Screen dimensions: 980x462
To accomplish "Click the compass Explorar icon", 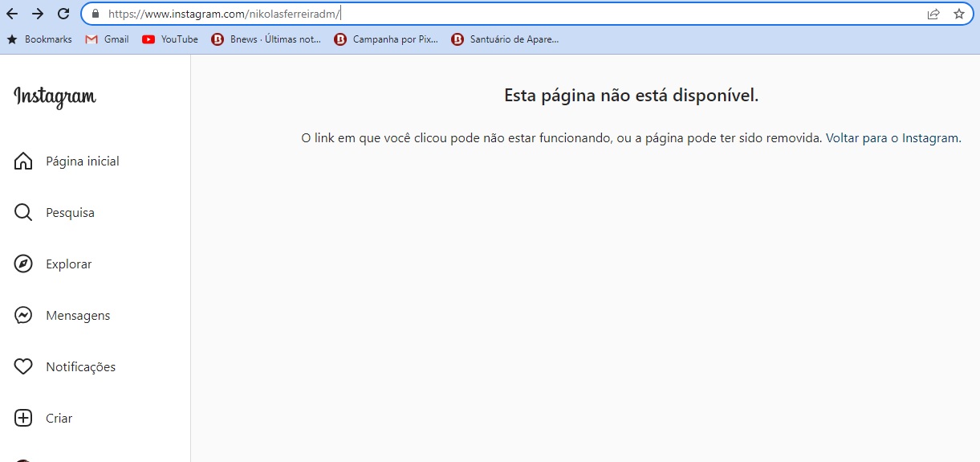I will [x=23, y=264].
